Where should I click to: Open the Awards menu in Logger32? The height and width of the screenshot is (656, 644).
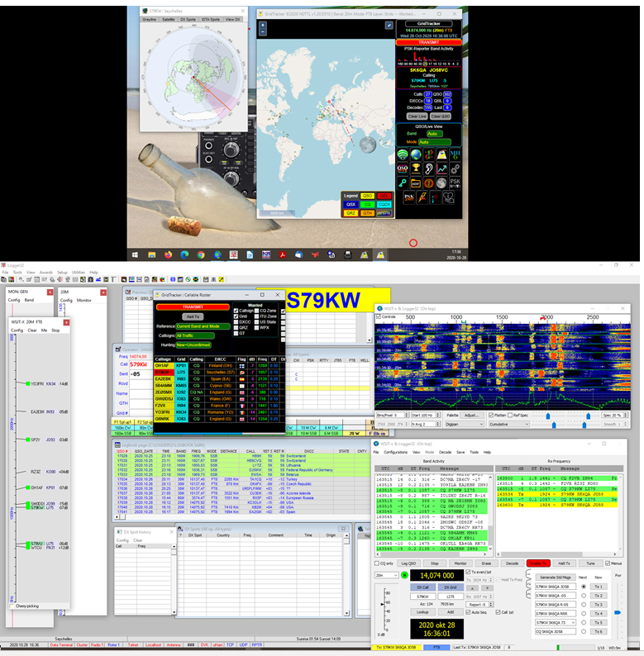(x=46, y=272)
